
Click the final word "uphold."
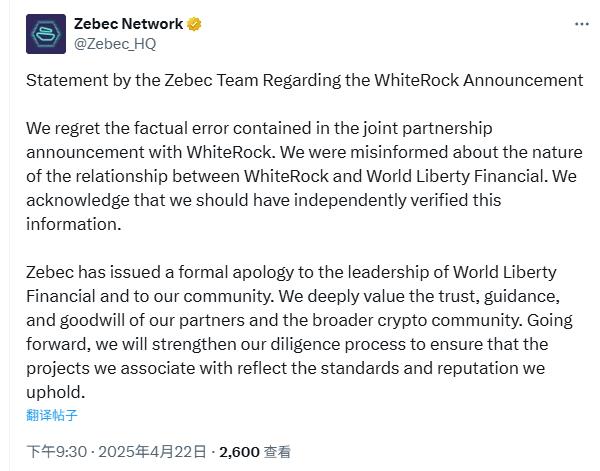pos(55,392)
